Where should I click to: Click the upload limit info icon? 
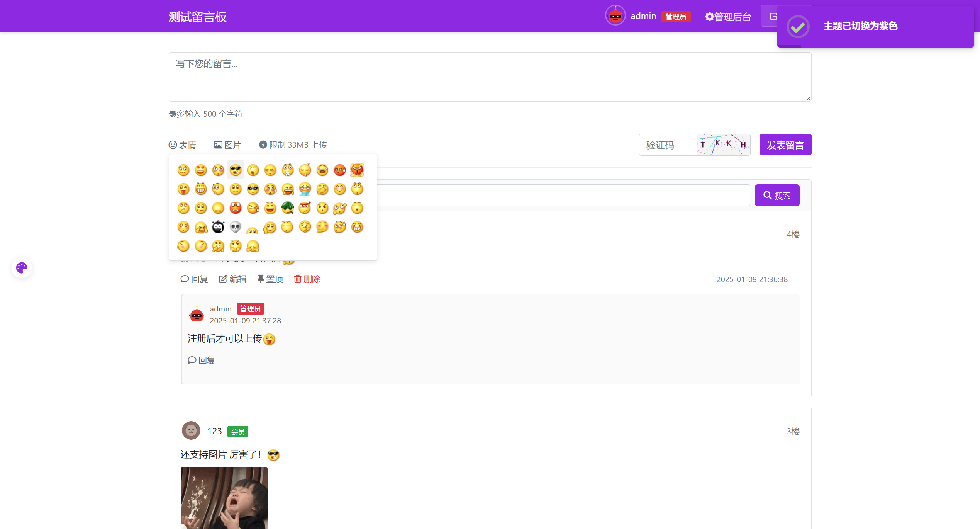(x=263, y=144)
